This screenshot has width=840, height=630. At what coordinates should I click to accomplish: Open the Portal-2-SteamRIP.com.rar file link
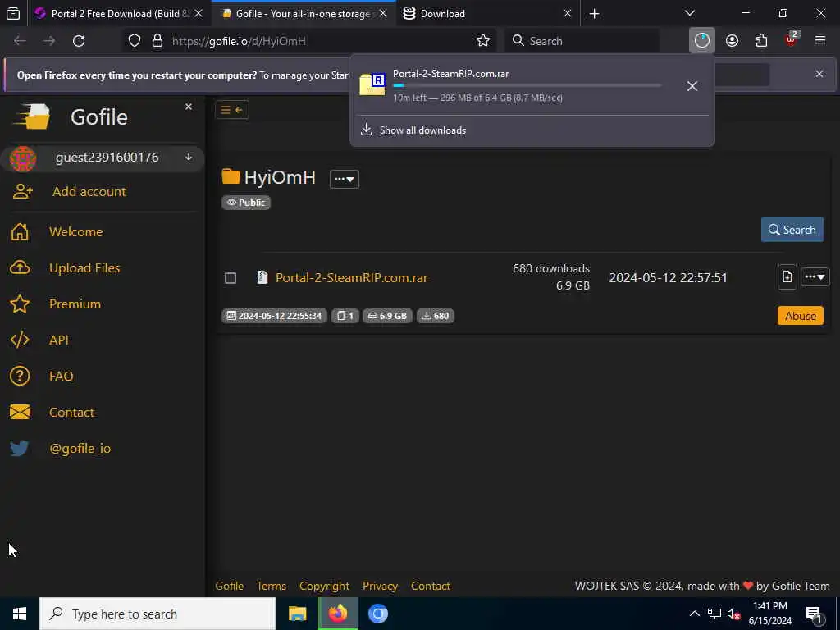[x=351, y=277]
